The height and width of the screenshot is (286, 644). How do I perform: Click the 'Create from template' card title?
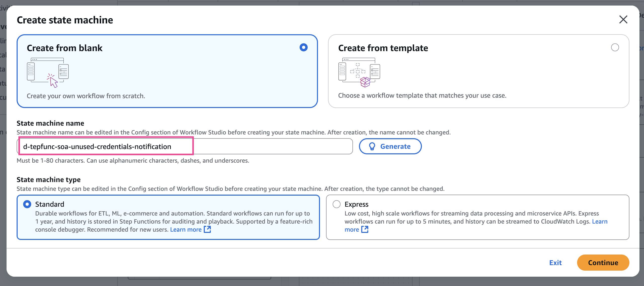[383, 48]
